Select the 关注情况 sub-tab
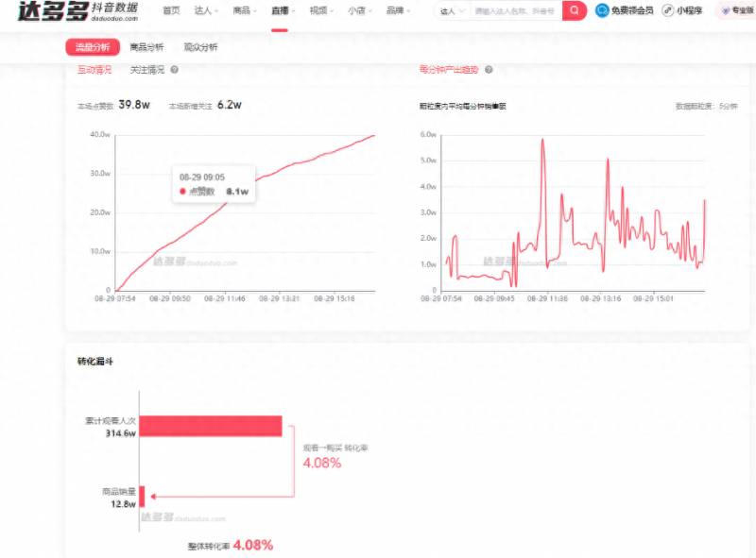Viewport: 756px width, 558px height. tap(147, 70)
